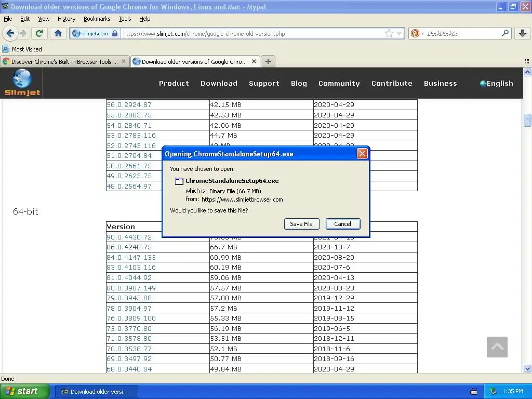Open the Business navigation item

(441, 83)
